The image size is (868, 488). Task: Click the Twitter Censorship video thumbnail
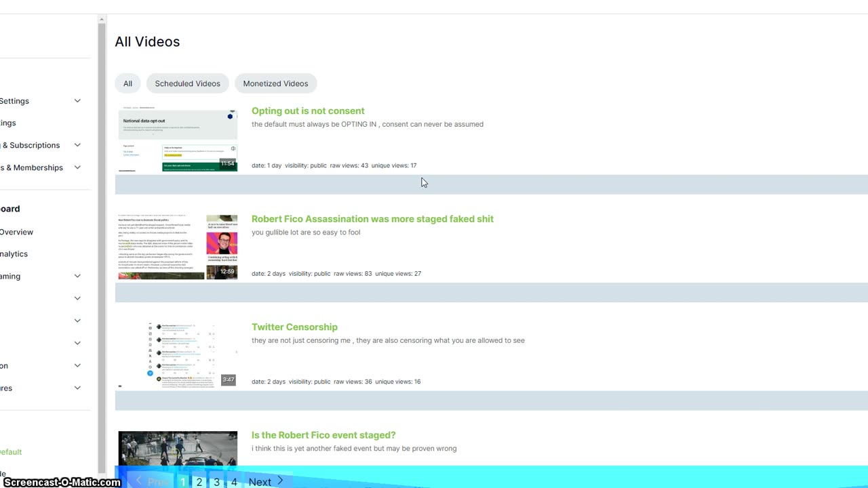coord(178,354)
